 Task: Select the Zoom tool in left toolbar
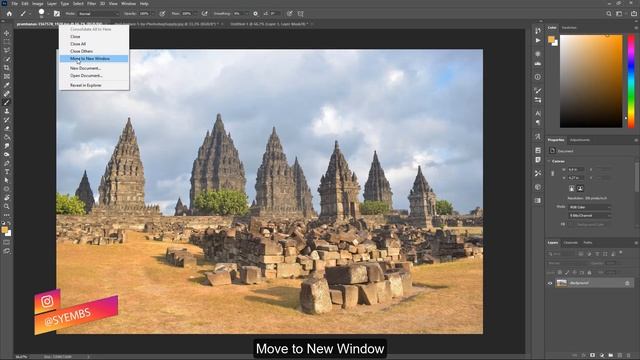coord(7,206)
